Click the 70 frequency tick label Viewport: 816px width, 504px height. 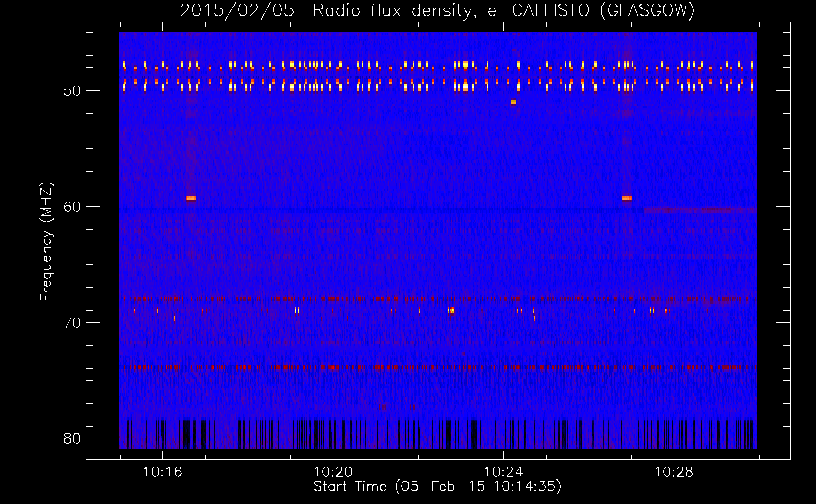tap(72, 323)
